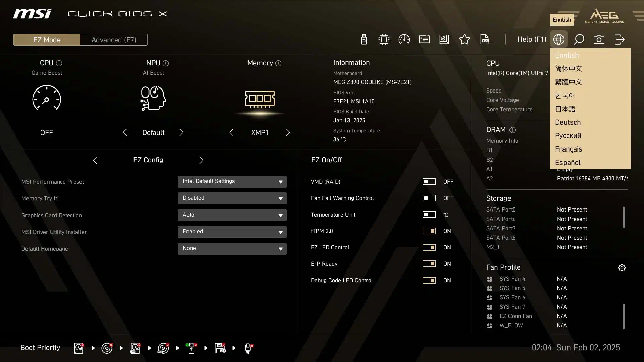The height and width of the screenshot is (362, 644).
Task: Select the USB floppy boot device icon
Action: pyautogui.click(x=220, y=348)
